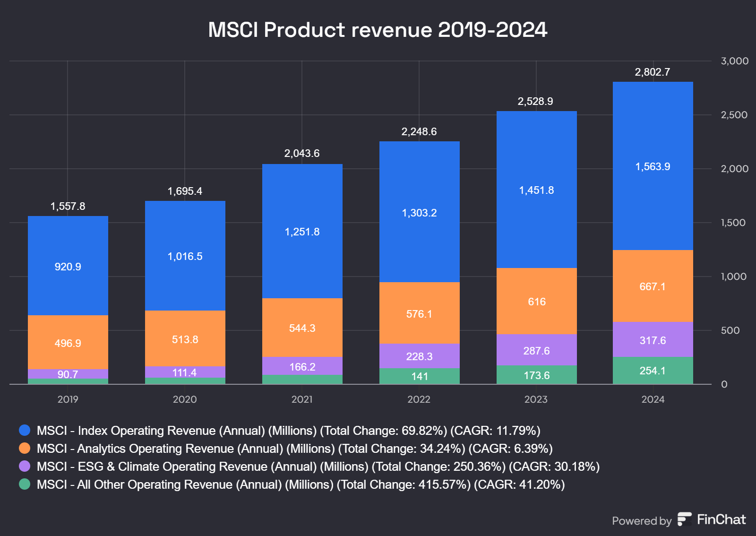Image resolution: width=756 pixels, height=536 pixels.
Task: Click the chart title MSCI Product revenue 2019-2024
Action: pos(378,29)
